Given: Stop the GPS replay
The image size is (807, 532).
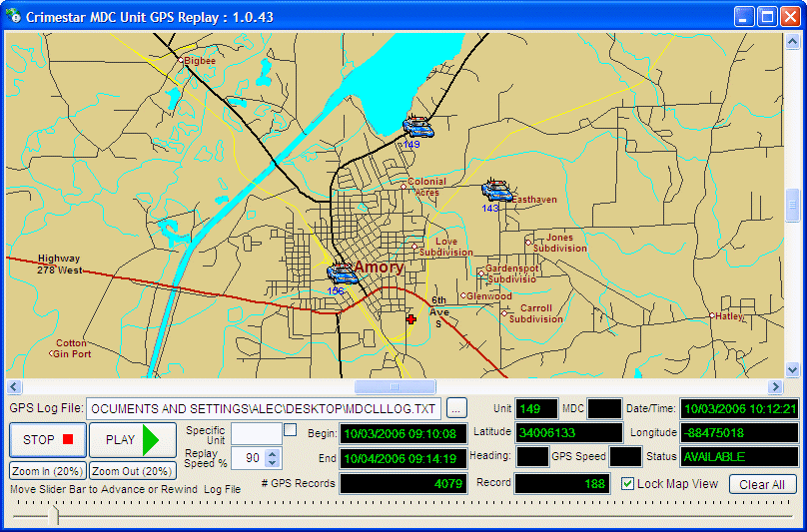Looking at the screenshot, I should pos(48,440).
